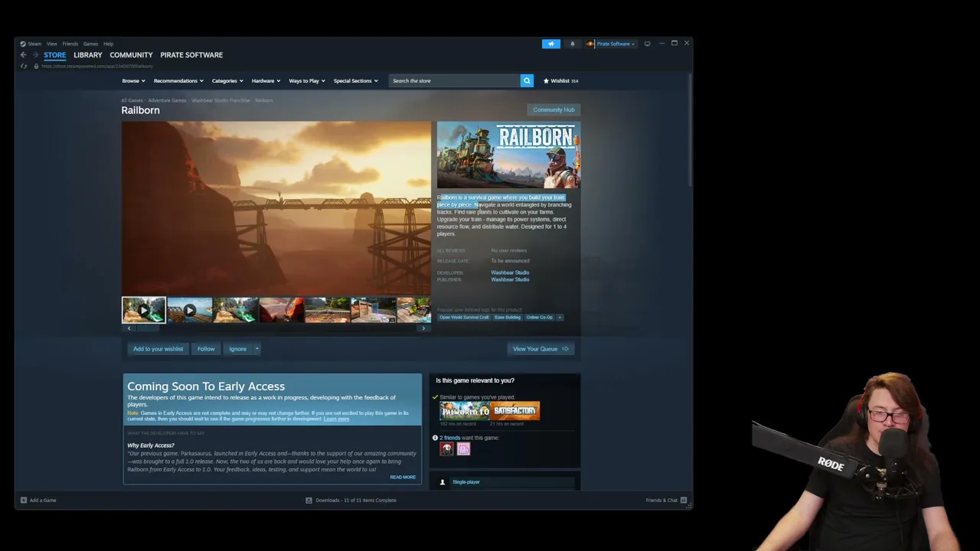Open the Help menu
980x551 pixels.
coord(109,44)
